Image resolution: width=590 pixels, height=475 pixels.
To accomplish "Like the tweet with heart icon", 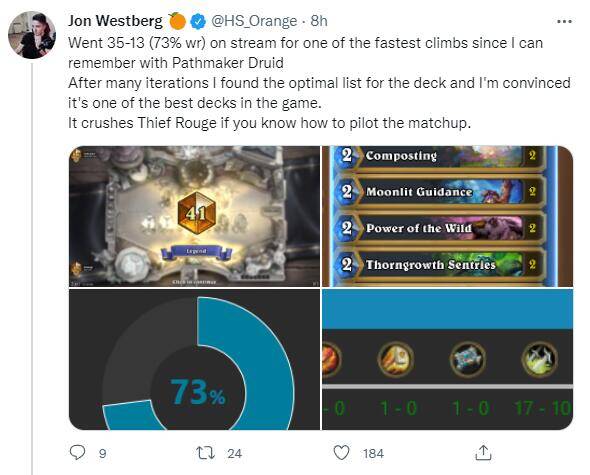I will tap(341, 453).
